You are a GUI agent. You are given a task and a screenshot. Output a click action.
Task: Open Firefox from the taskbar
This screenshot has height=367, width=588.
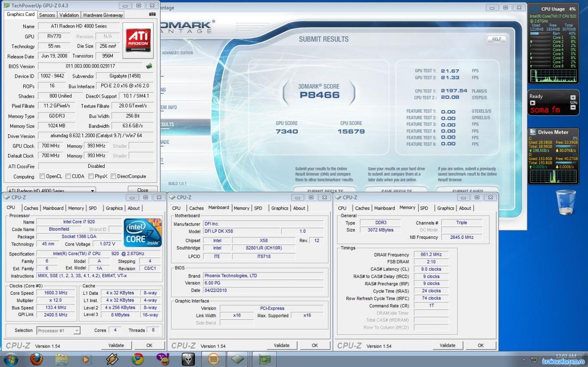coord(37,358)
